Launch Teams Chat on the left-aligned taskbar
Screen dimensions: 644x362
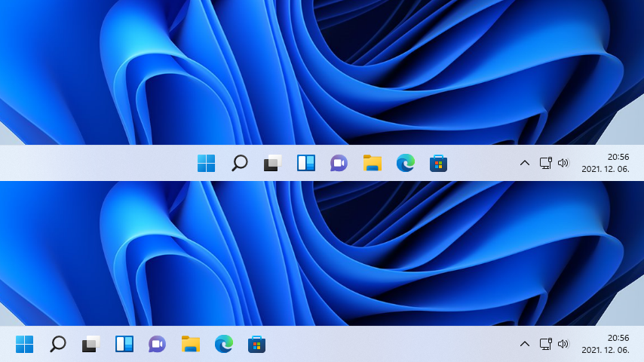tap(157, 344)
